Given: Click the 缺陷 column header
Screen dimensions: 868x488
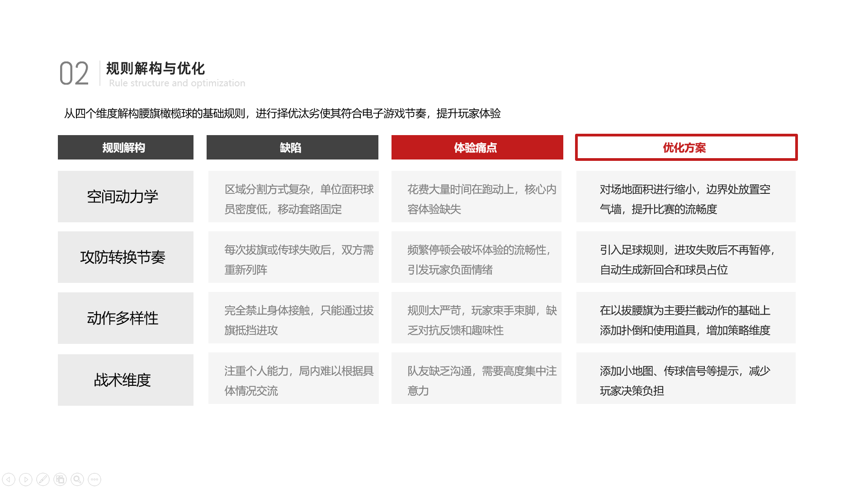Looking at the screenshot, I should click(x=292, y=147).
